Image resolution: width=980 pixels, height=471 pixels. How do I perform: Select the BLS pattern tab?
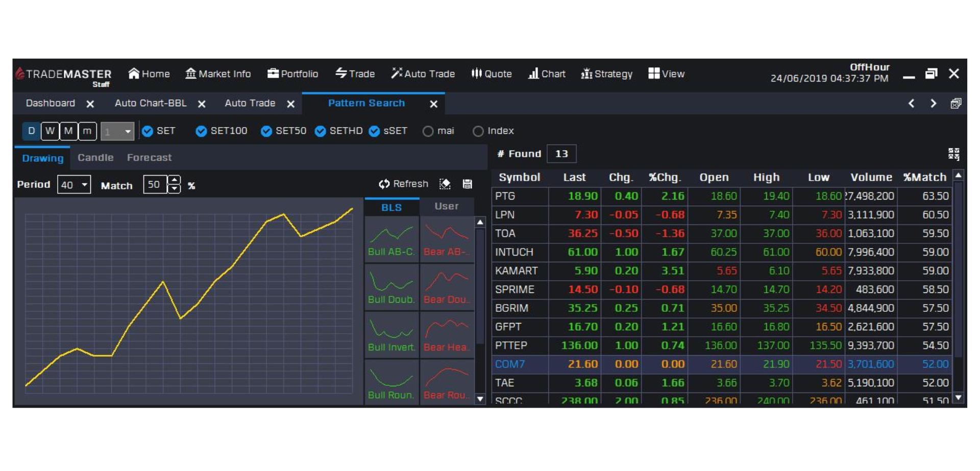391,207
